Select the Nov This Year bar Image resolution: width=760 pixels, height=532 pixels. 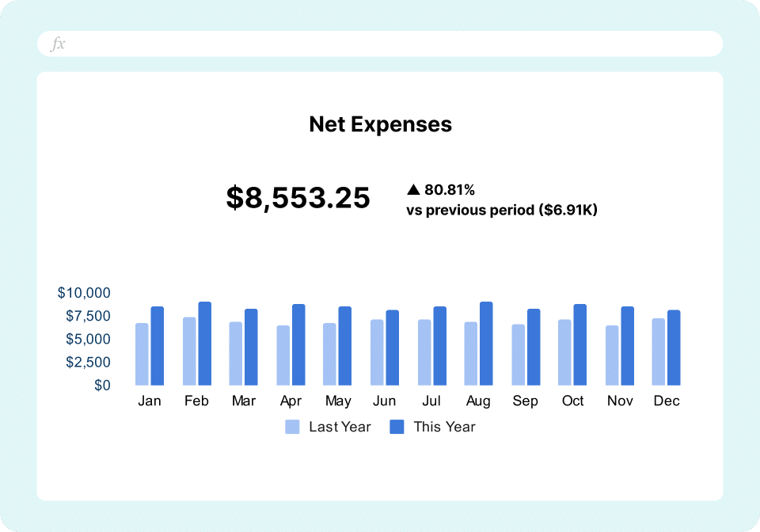pos(627,346)
